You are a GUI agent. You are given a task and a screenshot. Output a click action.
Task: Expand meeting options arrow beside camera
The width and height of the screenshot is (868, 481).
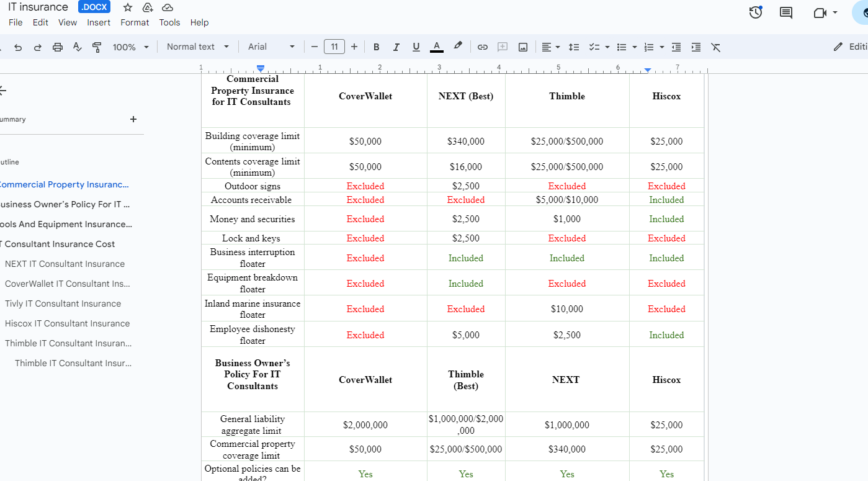click(x=835, y=12)
